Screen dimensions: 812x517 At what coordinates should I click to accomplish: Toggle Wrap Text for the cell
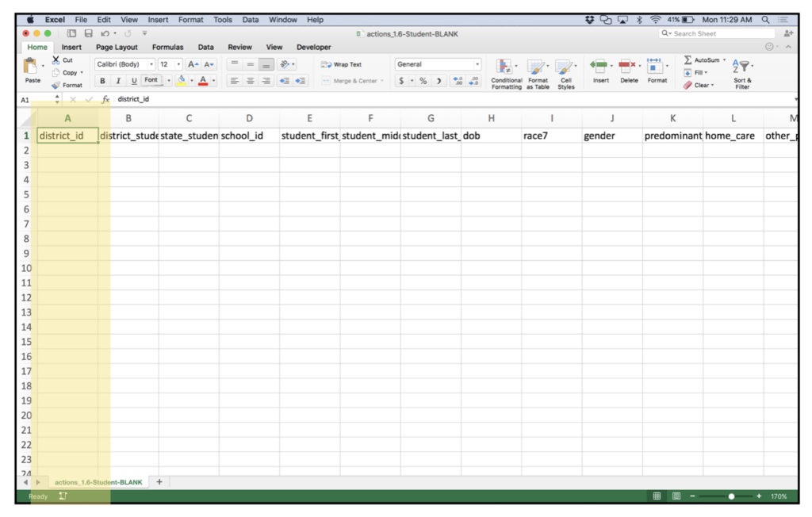coord(341,64)
